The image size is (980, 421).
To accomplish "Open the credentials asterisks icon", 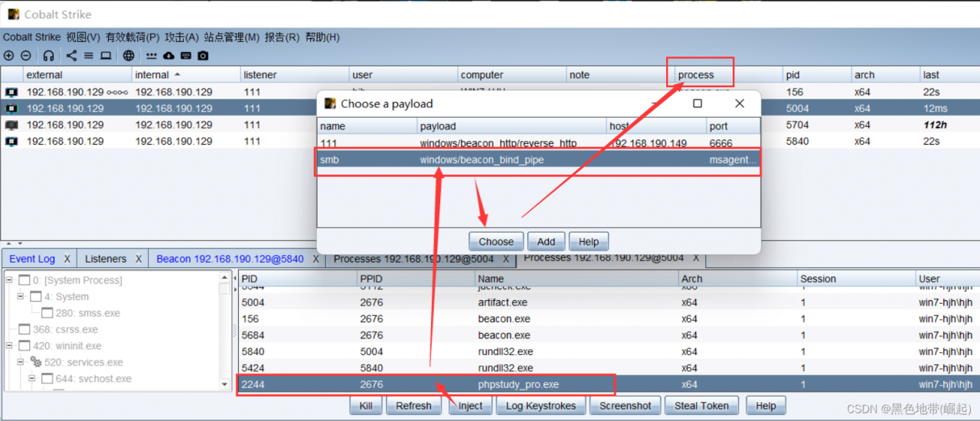I will 152,56.
